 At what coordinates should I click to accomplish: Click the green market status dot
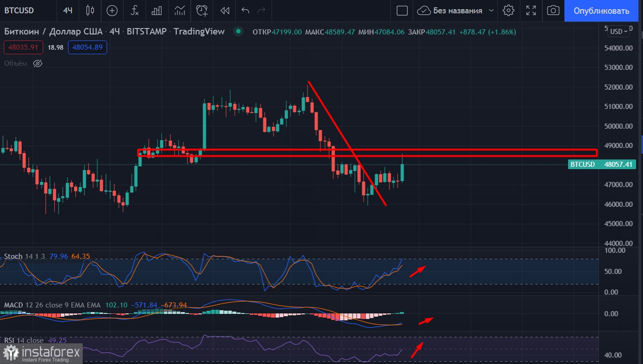tap(238, 31)
